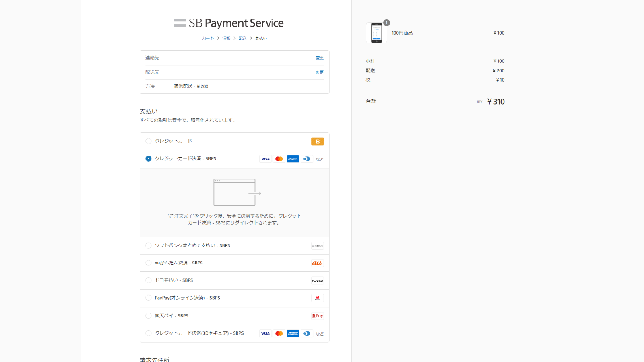Click Amex logo in 3Dセキュア row
Viewport: 644px width, 362px height.
(293, 333)
